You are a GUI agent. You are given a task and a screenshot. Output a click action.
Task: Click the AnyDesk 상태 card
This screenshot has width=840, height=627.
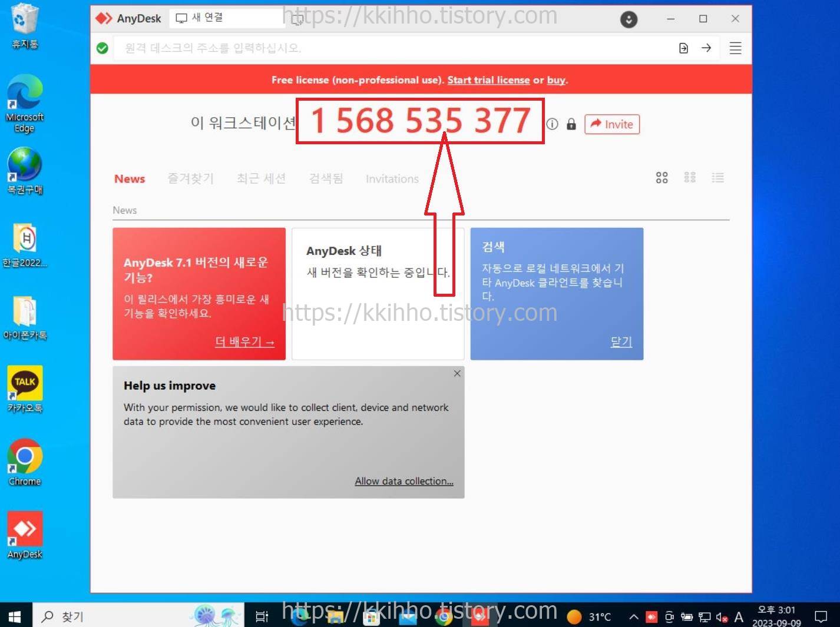[378, 294]
